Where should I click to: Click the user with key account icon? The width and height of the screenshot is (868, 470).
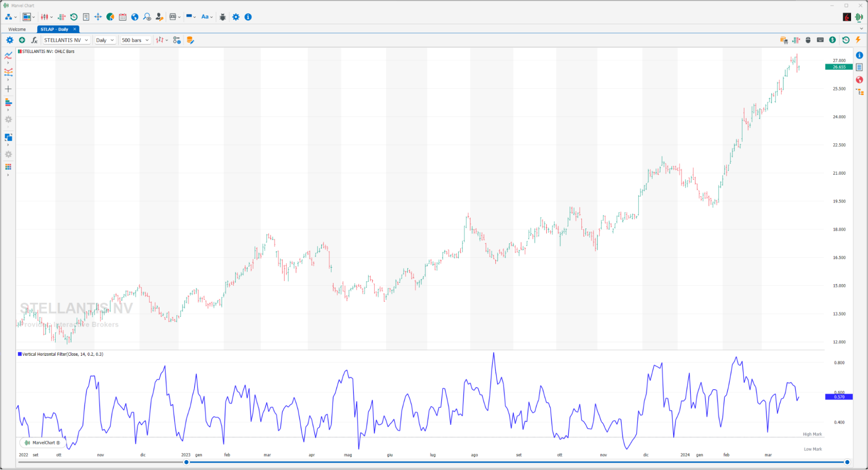(x=159, y=17)
